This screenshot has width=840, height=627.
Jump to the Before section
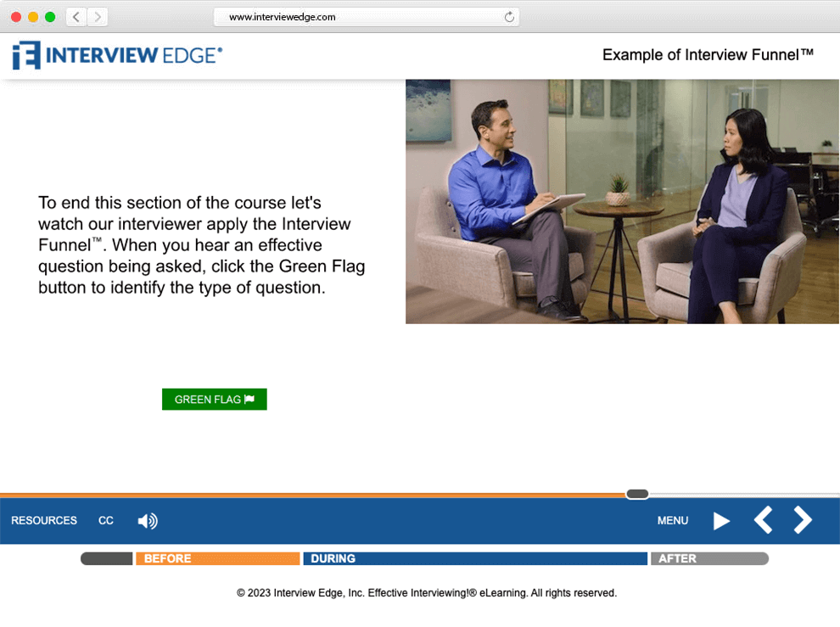pos(217,558)
